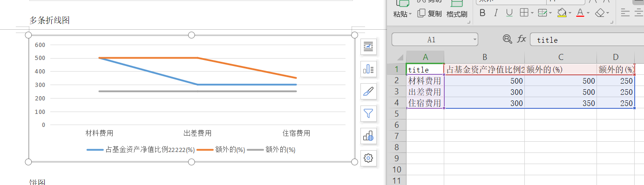Viewport: 644px width, 185px height.
Task: Align text left icon
Action: click(x=625, y=13)
